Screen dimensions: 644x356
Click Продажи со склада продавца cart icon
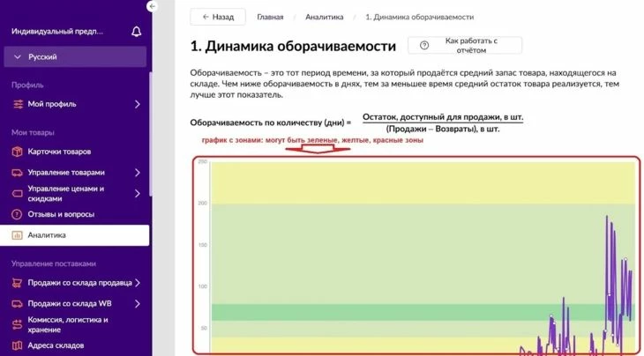17,283
